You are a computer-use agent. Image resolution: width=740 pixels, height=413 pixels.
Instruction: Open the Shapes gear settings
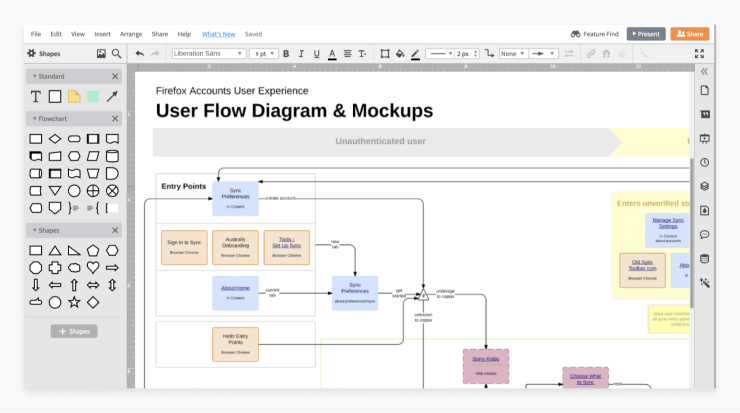click(31, 53)
